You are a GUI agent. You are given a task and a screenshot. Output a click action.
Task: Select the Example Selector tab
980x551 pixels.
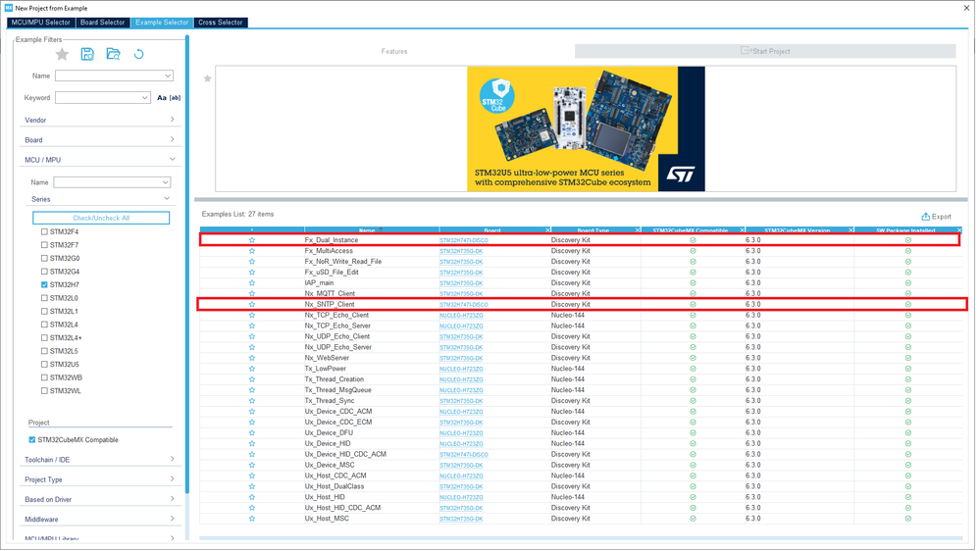(x=162, y=23)
